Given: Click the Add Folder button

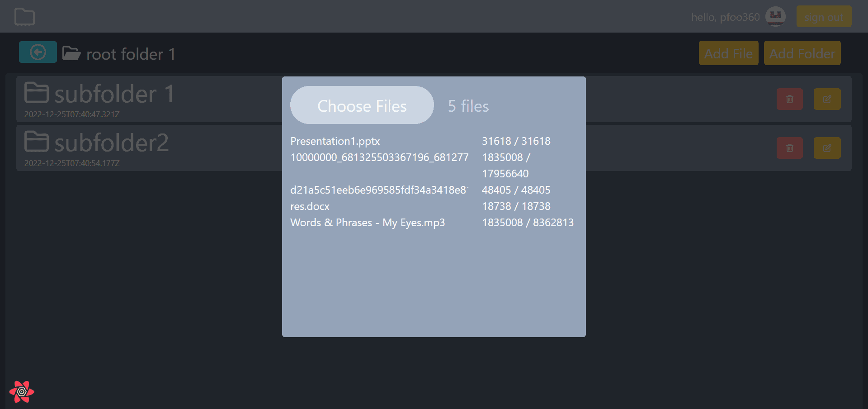Looking at the screenshot, I should [802, 53].
